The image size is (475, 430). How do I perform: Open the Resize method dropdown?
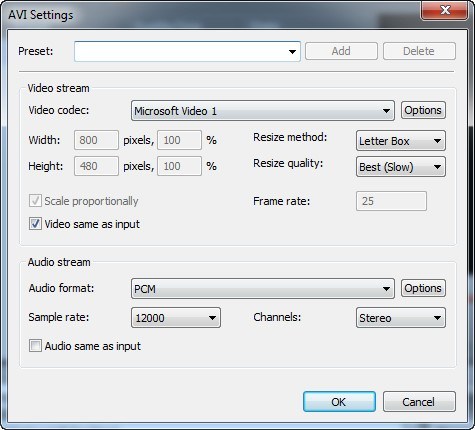[x=401, y=141]
